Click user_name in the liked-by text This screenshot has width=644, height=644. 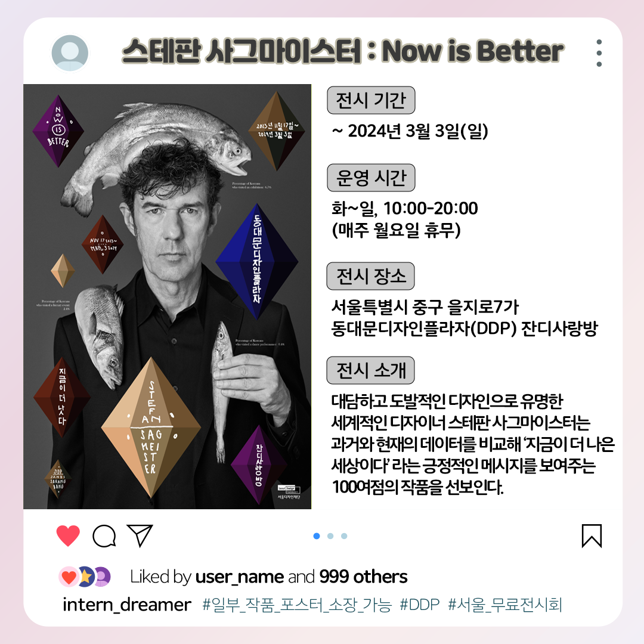(x=240, y=577)
